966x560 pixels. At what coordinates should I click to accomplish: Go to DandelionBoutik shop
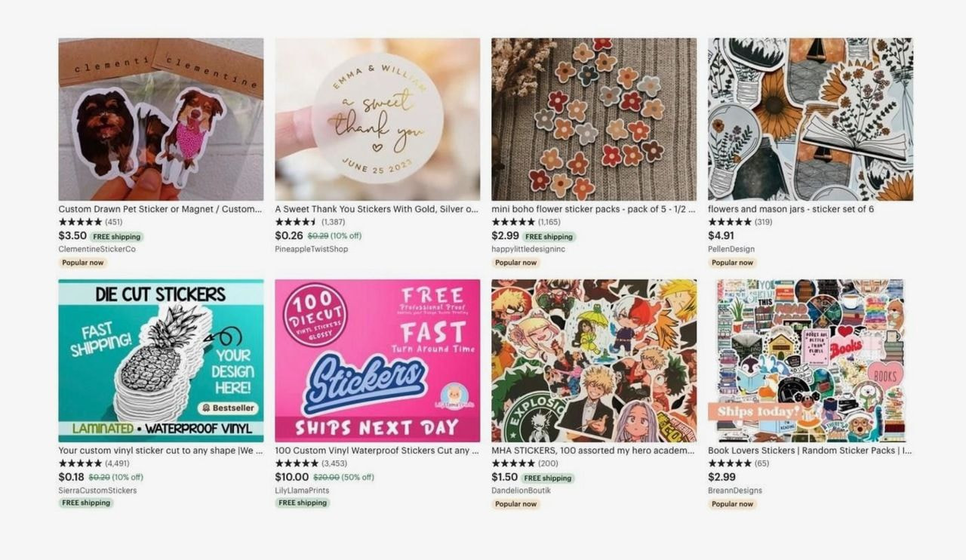[x=521, y=491]
